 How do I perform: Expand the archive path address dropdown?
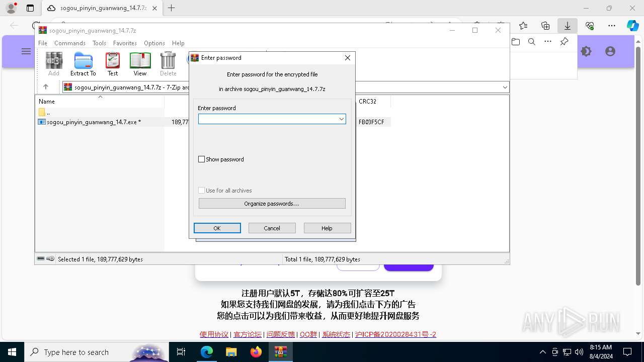(505, 87)
